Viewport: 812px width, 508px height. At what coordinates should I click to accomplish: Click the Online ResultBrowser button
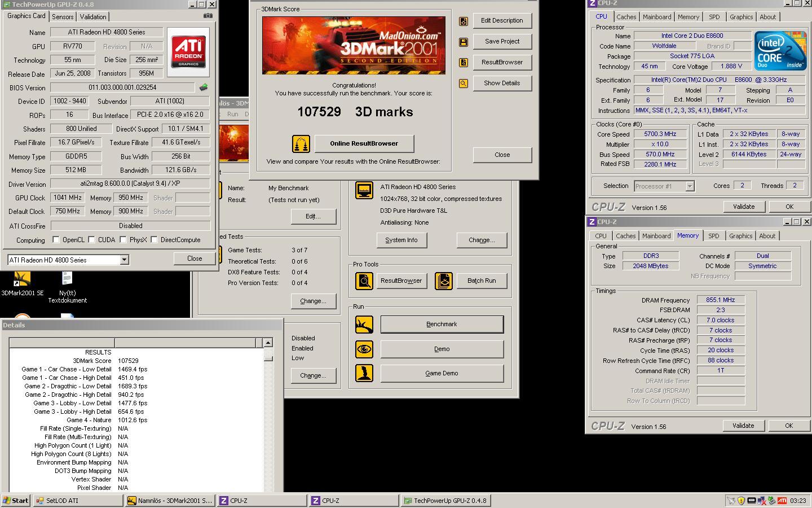(x=364, y=143)
